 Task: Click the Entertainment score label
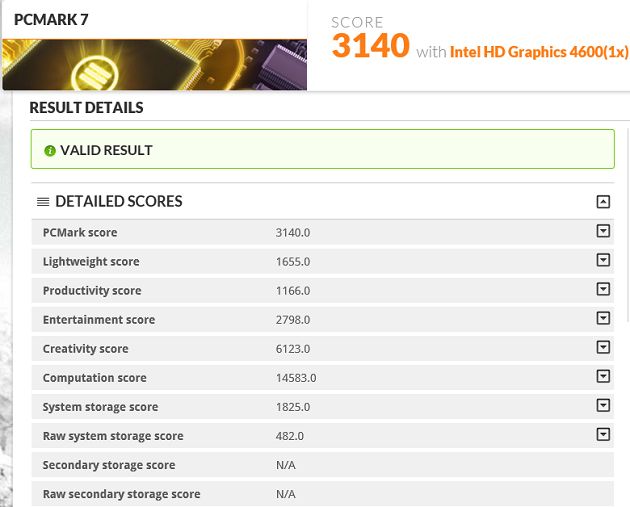(x=99, y=320)
